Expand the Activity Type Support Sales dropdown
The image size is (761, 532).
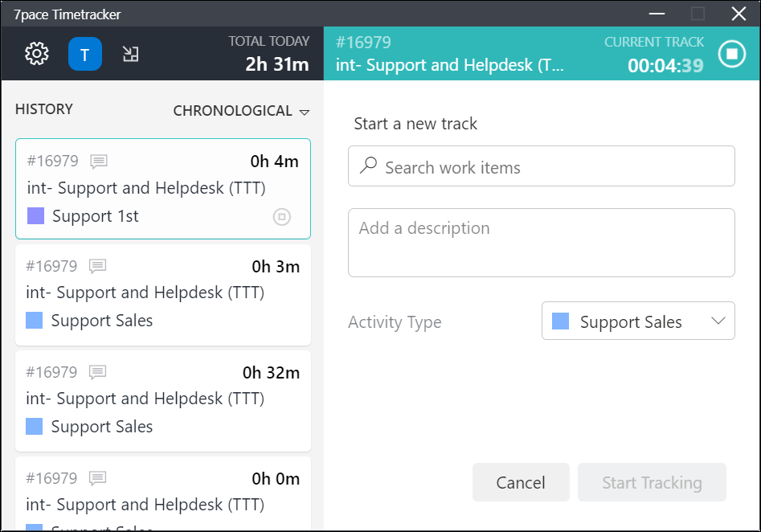[638, 321]
